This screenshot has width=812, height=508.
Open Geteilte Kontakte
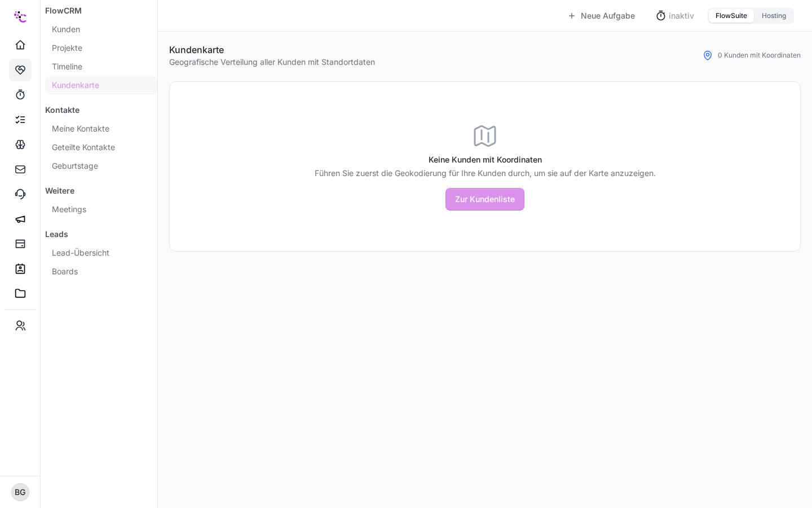click(101, 147)
